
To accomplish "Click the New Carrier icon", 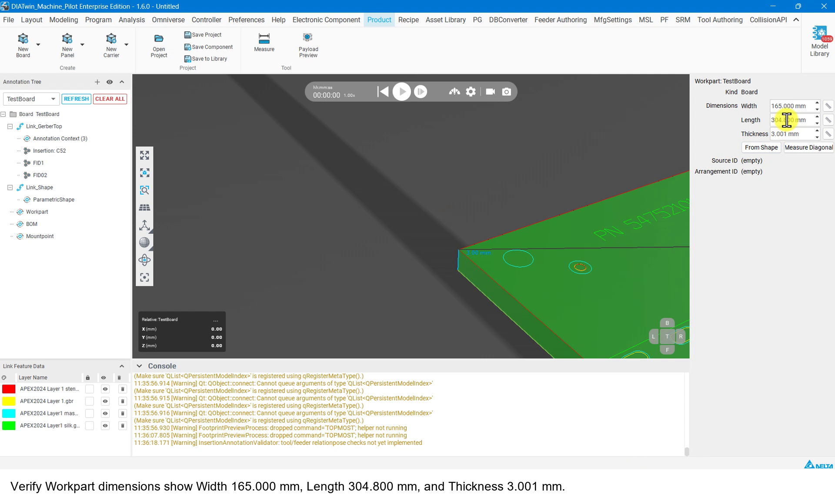I will [111, 39].
